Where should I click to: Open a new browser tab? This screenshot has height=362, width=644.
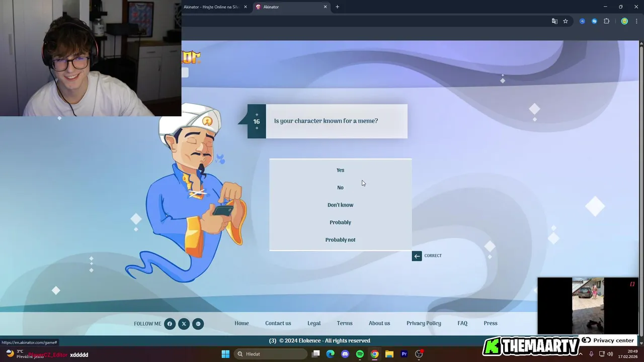pyautogui.click(x=337, y=7)
